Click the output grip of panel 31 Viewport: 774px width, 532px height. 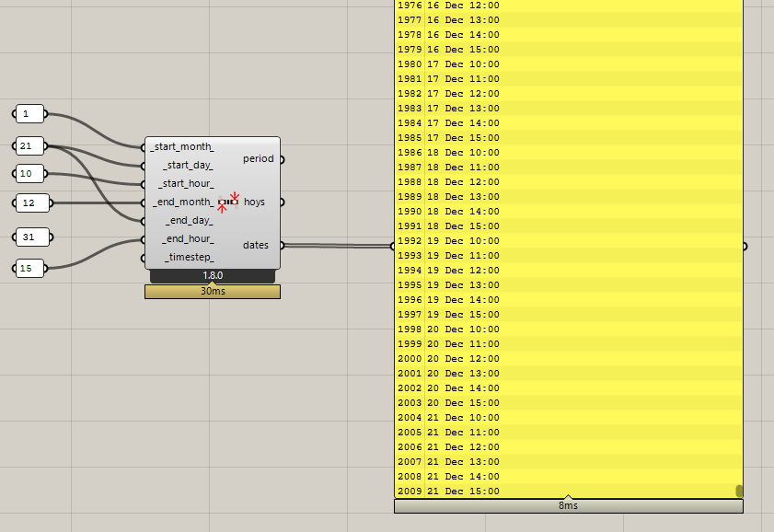[52, 237]
